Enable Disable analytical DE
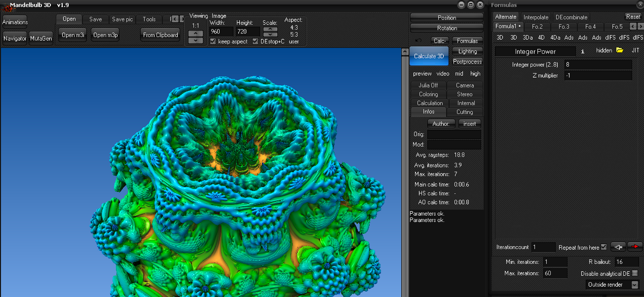 click(635, 273)
